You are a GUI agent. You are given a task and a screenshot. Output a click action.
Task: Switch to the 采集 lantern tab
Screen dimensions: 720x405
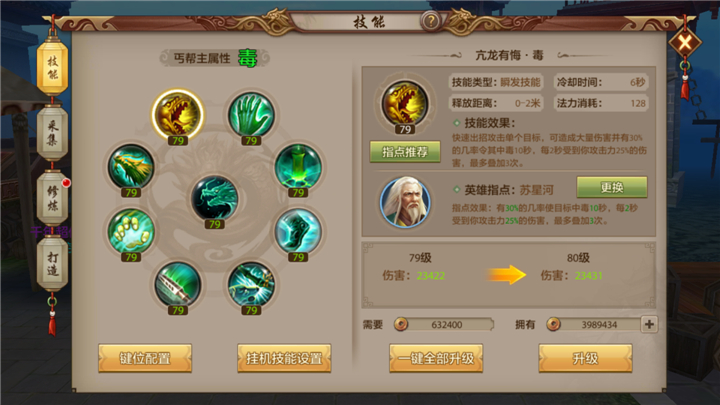53,133
